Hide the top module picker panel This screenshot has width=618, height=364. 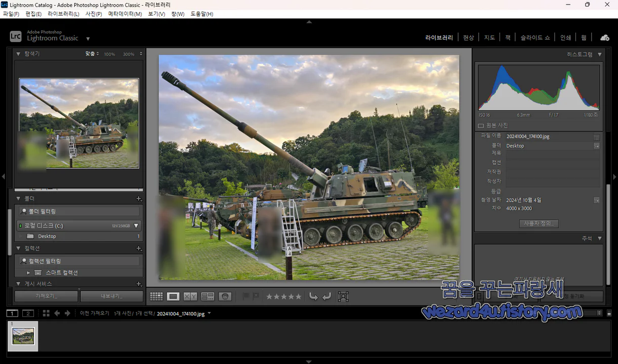[309, 22]
